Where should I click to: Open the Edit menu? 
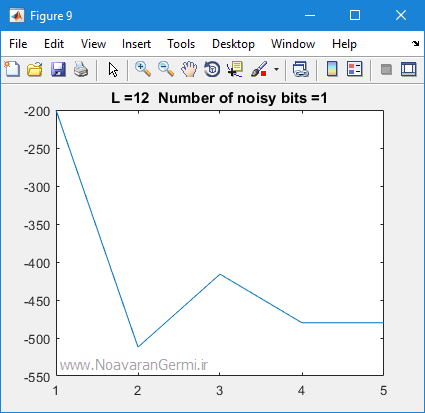[x=54, y=44]
